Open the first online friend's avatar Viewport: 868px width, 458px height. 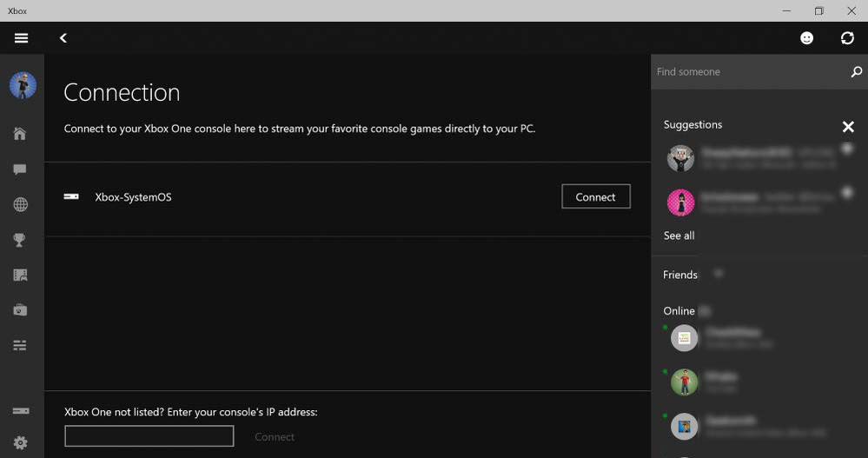684,338
